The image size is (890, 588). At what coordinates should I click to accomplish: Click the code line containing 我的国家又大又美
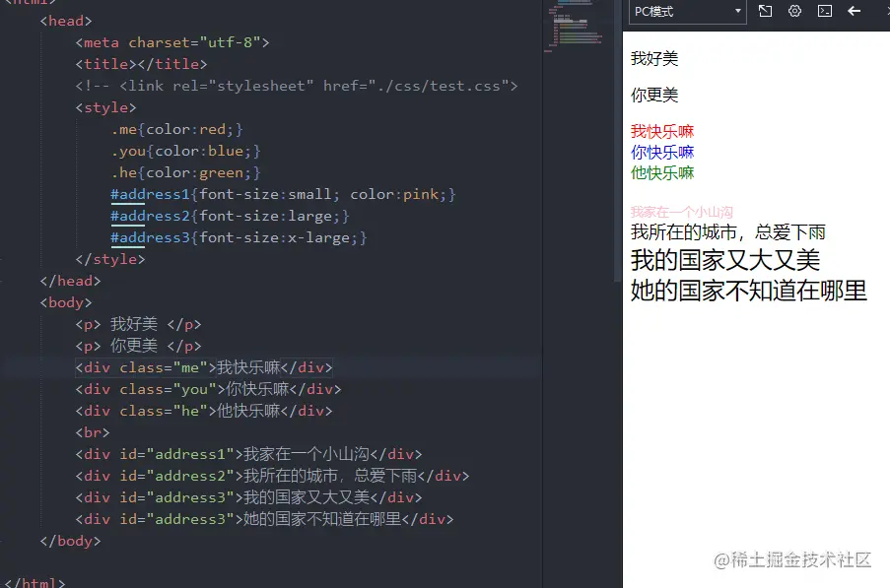[x=248, y=497]
